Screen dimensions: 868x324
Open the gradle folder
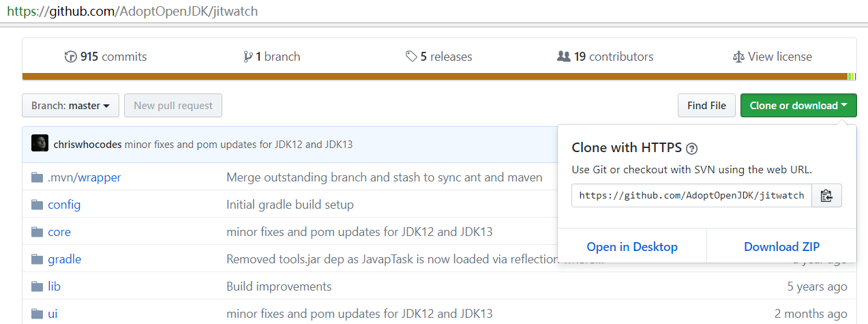pyautogui.click(x=65, y=259)
